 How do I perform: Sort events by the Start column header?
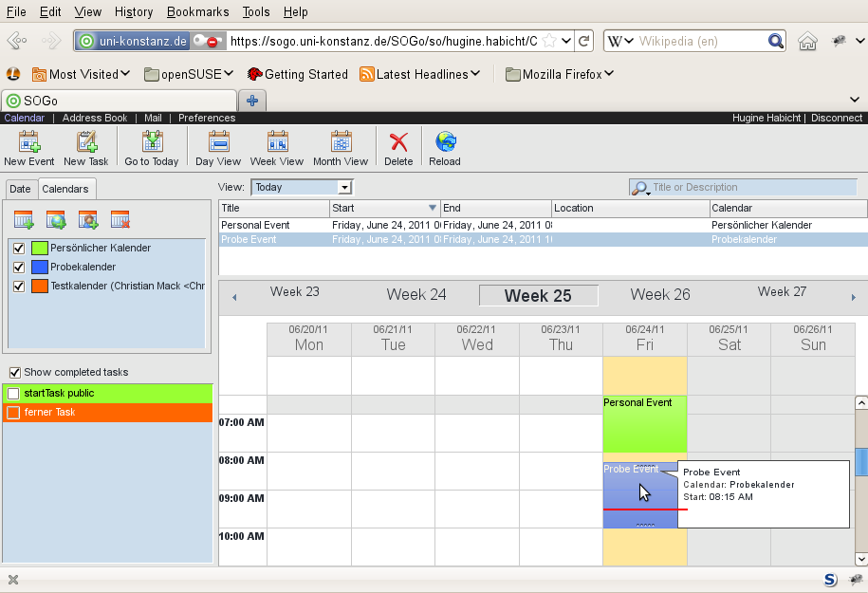(385, 208)
